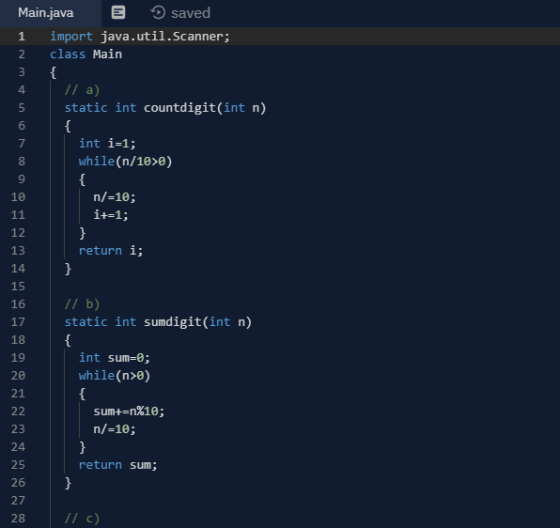Click 'n/=10;' on line 23

point(115,429)
